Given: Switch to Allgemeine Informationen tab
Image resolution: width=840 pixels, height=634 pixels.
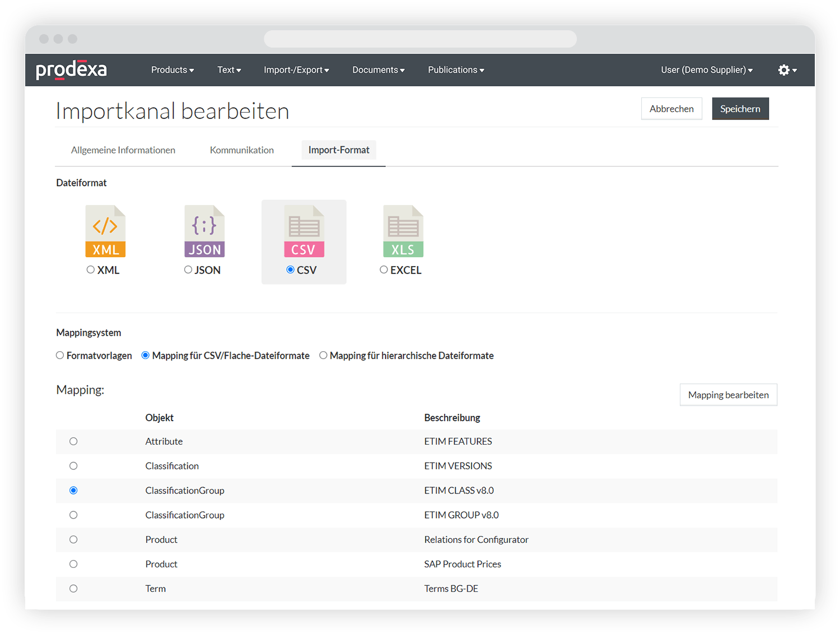Looking at the screenshot, I should tap(123, 150).
